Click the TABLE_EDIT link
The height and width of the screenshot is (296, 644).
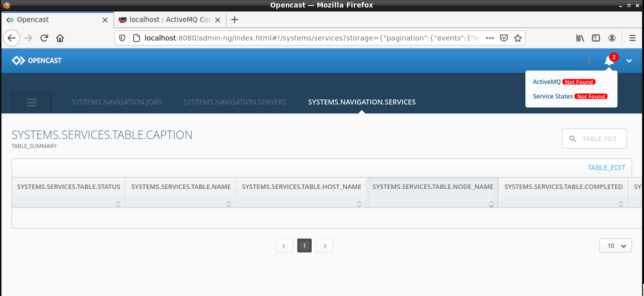tap(606, 167)
